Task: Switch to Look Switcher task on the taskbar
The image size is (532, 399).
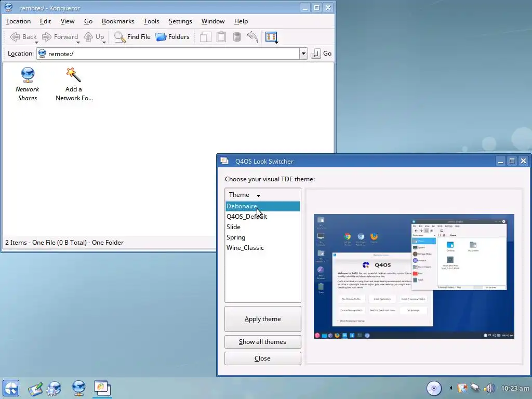Action: (x=102, y=388)
